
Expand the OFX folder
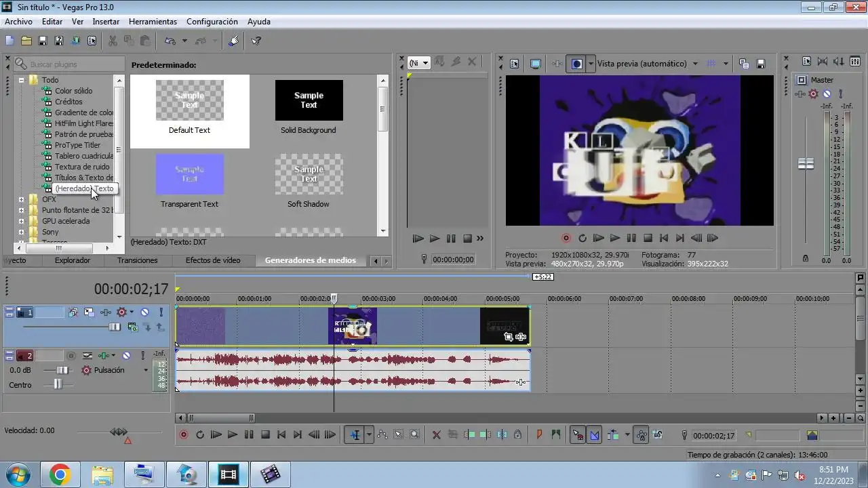click(x=21, y=199)
